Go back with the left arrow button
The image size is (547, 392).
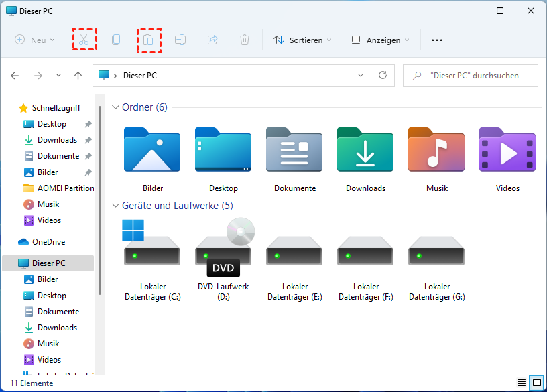tap(15, 76)
